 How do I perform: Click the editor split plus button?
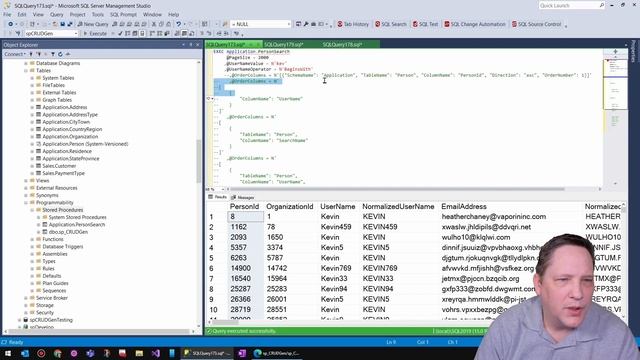pos(615,52)
